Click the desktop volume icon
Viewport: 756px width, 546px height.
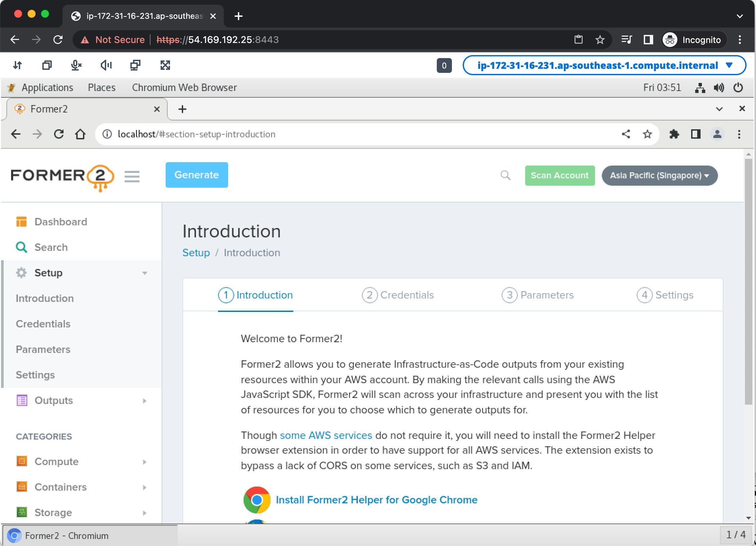pyautogui.click(x=719, y=88)
